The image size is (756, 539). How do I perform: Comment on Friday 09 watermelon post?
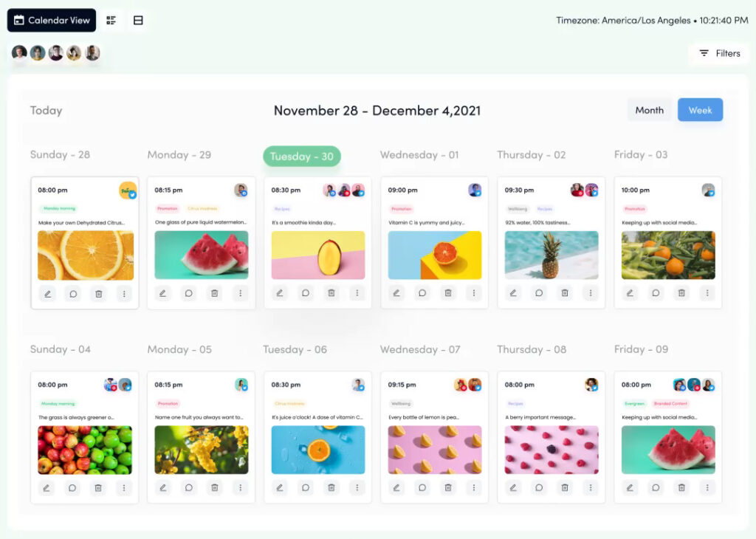tap(656, 487)
